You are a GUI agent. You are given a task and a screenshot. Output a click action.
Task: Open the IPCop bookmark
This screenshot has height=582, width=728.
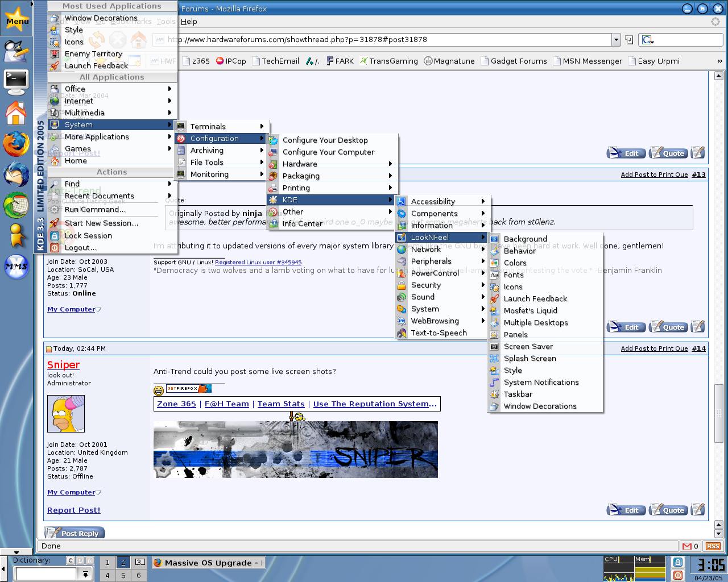pos(231,61)
